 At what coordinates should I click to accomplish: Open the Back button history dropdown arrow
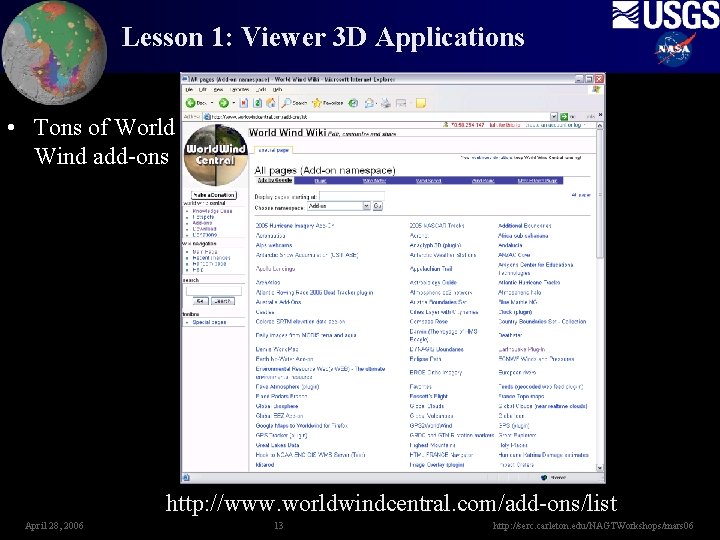tap(212, 103)
